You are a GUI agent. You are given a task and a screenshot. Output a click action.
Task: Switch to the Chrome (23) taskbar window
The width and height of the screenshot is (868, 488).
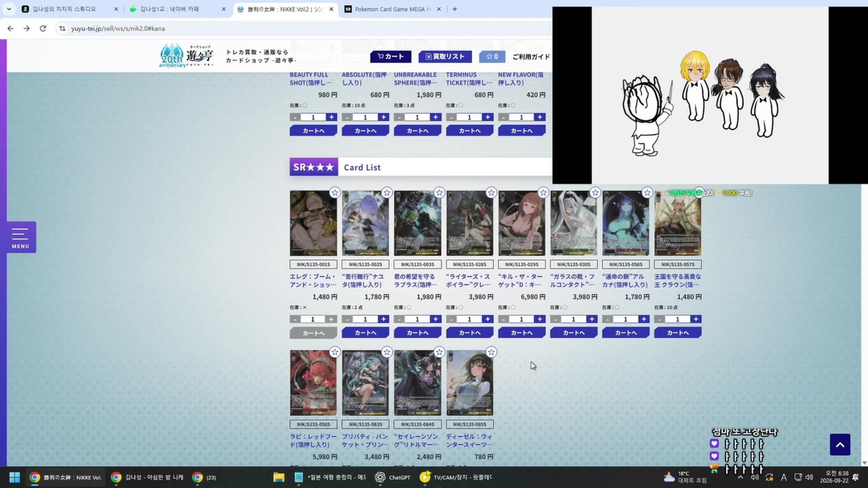click(204, 477)
